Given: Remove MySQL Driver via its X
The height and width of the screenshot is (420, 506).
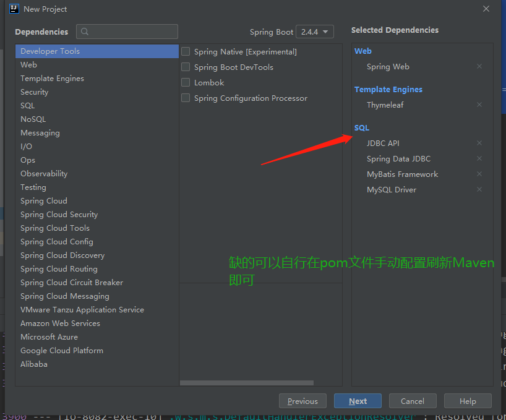Looking at the screenshot, I should [479, 189].
